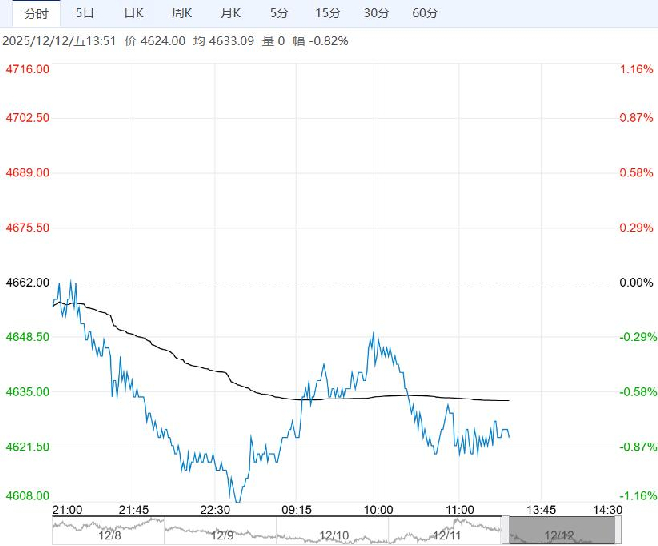
Task: Click 12/10 on the overview timeline
Action: 332,536
